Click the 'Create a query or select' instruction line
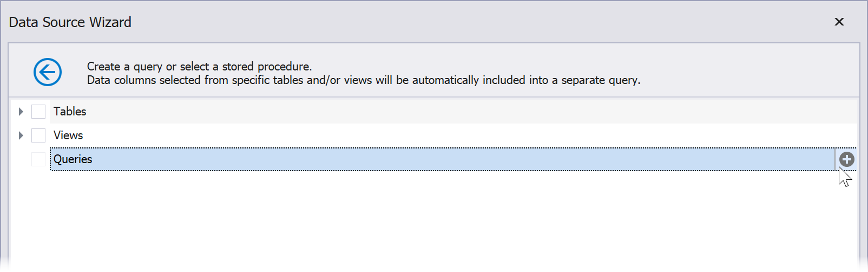The height and width of the screenshot is (272, 868). click(x=199, y=67)
